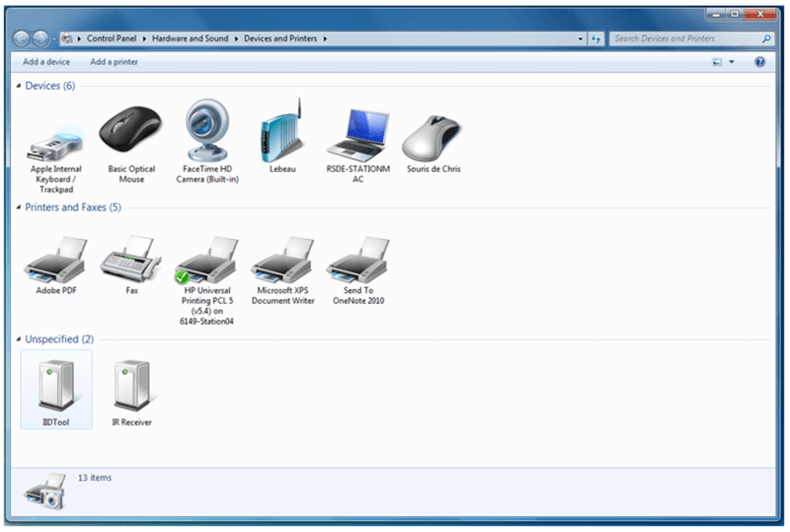Click the refresh button beside address bar
This screenshot has width=790, height=532.
tap(596, 38)
